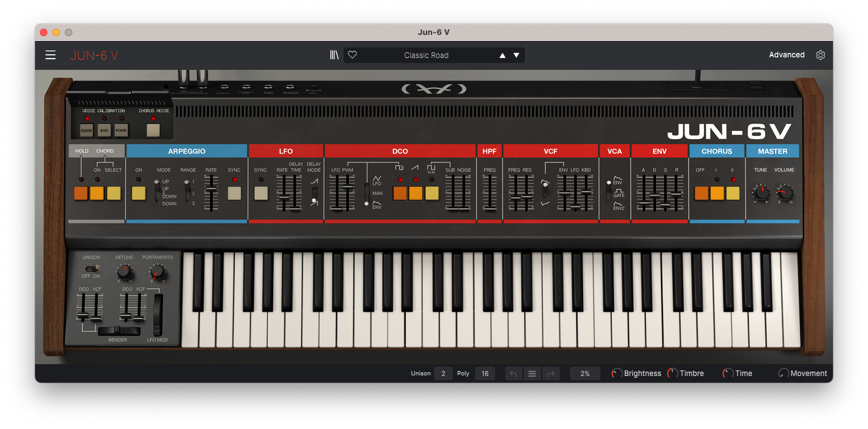Screen dimensions: 868x429
Task: Click the ENV Attack (A) slider
Action: click(643, 193)
